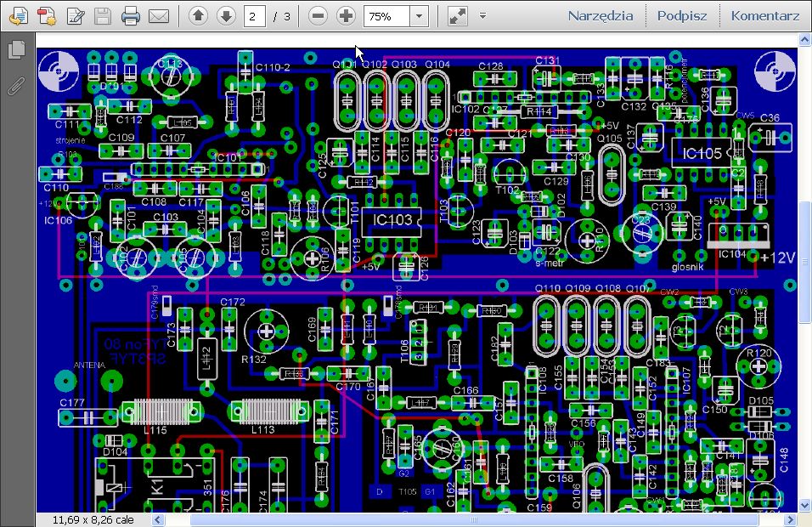
Task: Show attachments paperclip panel
Action: (x=15, y=86)
